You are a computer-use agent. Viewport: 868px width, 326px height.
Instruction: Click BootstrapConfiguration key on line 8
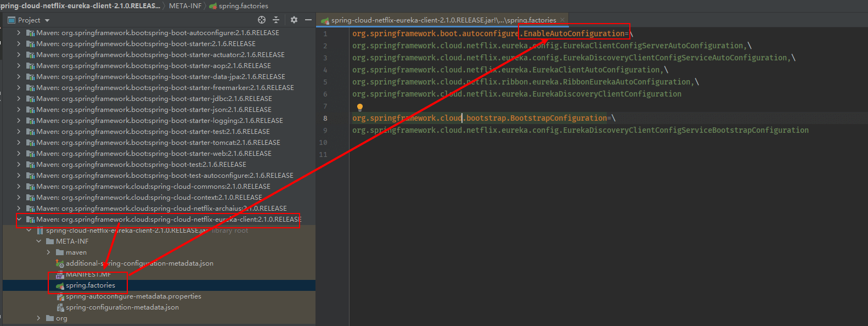[559, 118]
